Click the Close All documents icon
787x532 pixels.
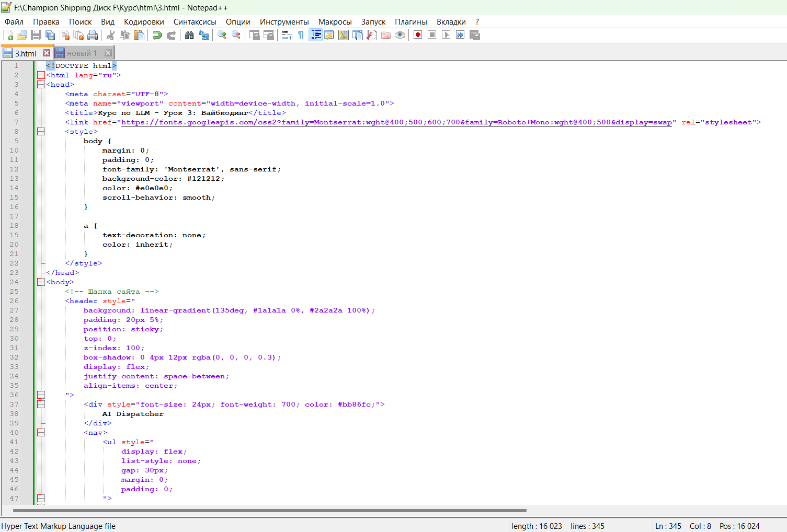click(x=79, y=35)
